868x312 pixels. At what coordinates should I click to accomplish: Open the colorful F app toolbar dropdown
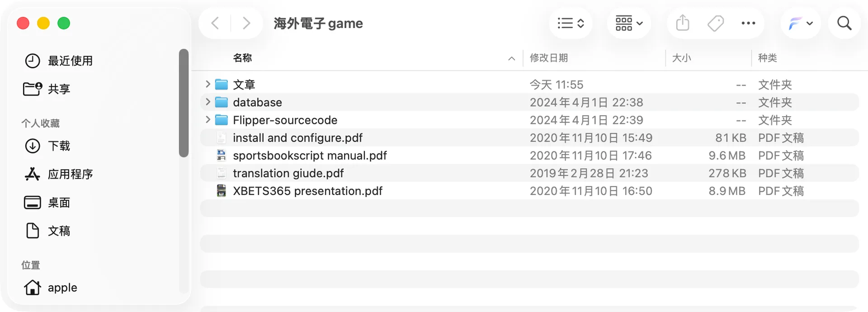(800, 23)
